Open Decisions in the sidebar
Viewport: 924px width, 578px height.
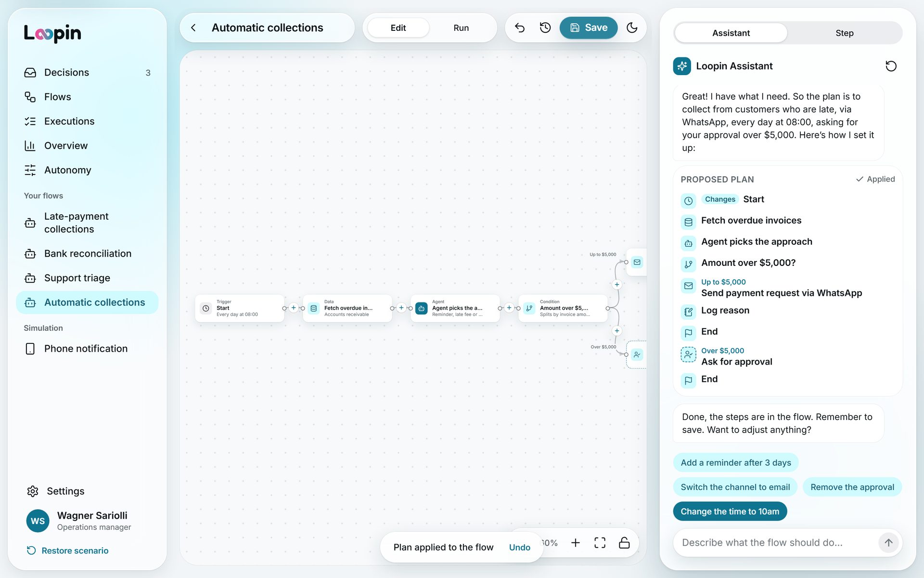tap(87, 72)
